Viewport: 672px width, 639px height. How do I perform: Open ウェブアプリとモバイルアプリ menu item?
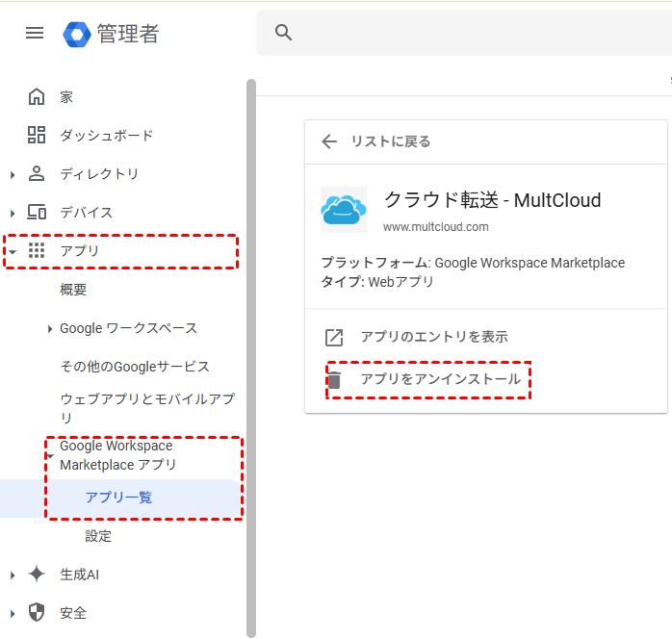coord(147,408)
